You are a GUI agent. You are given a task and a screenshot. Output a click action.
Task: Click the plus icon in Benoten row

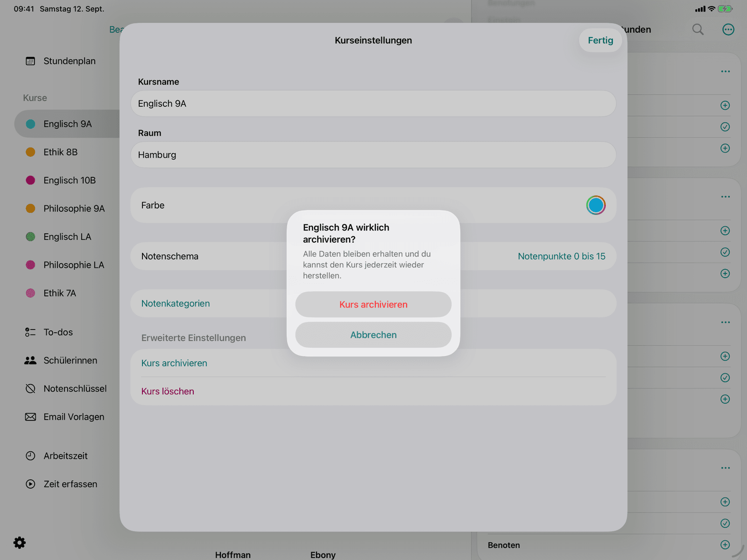coord(725,545)
